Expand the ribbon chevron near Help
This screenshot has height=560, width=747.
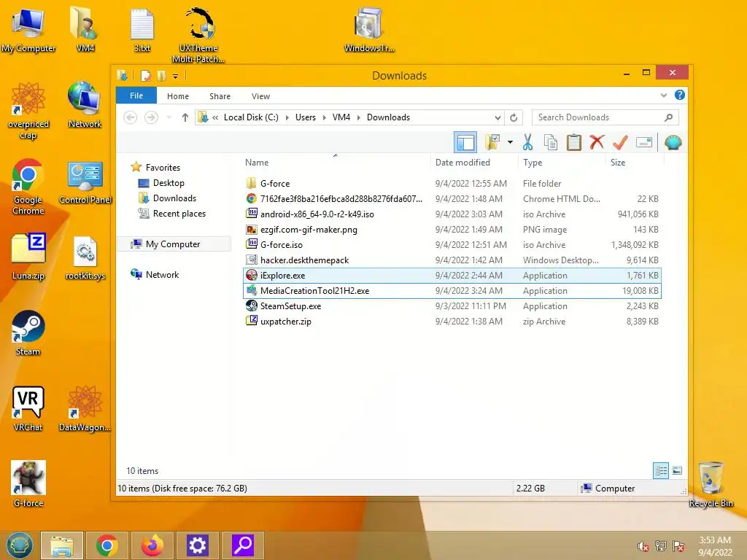tap(664, 96)
